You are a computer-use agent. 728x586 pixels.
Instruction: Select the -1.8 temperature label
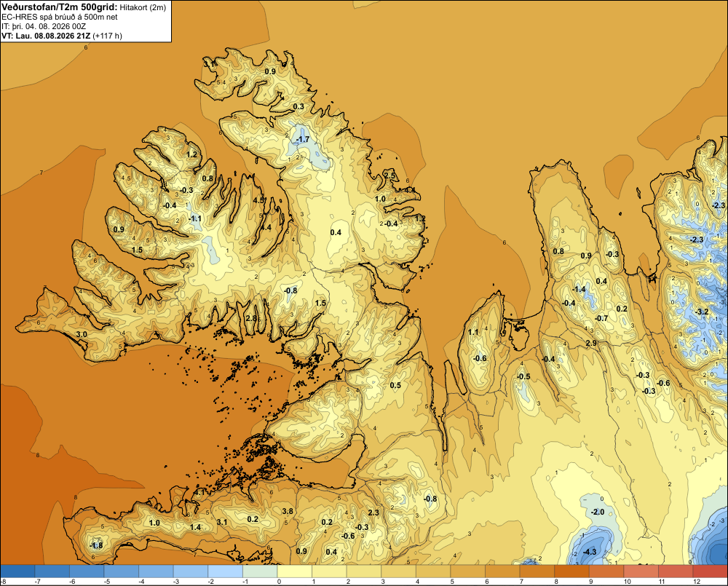(95, 545)
